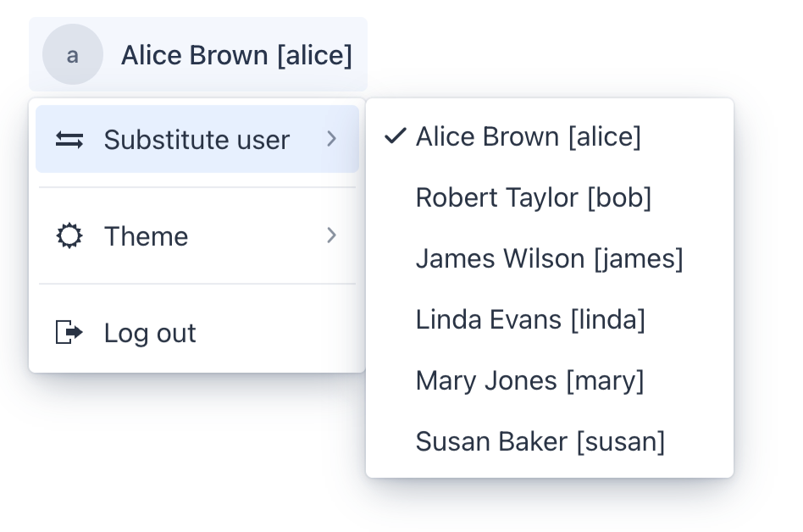Choose Linda Evans [linda] as substitute
Screen dimensions: 803x532
(530, 319)
